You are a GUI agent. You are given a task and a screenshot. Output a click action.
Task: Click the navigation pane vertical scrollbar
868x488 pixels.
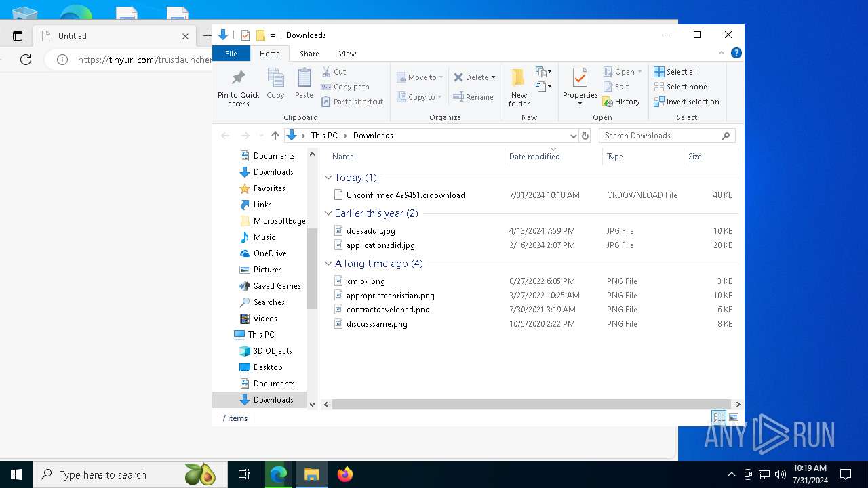coord(312,268)
